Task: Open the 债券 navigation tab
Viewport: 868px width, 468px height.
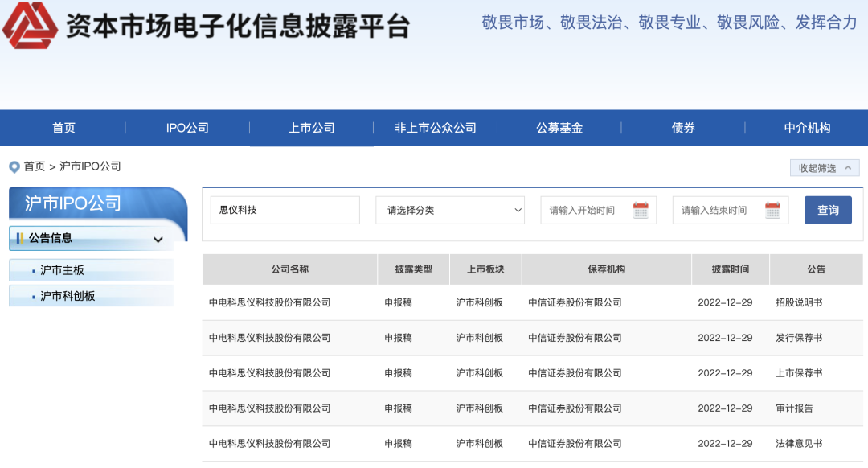Action: [683, 128]
